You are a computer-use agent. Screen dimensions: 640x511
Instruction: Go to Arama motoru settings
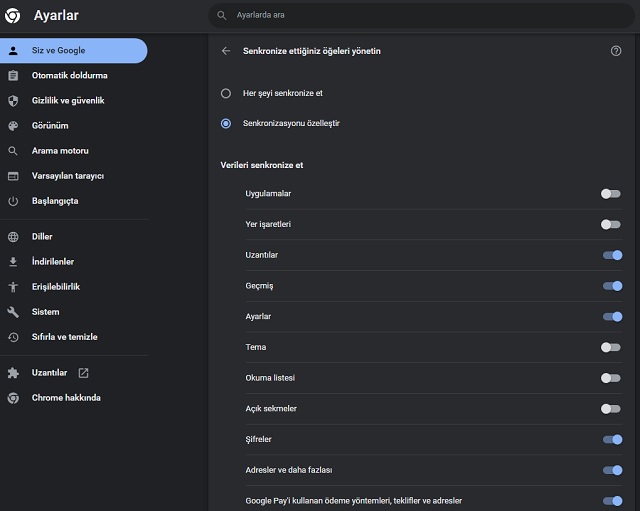point(73,151)
